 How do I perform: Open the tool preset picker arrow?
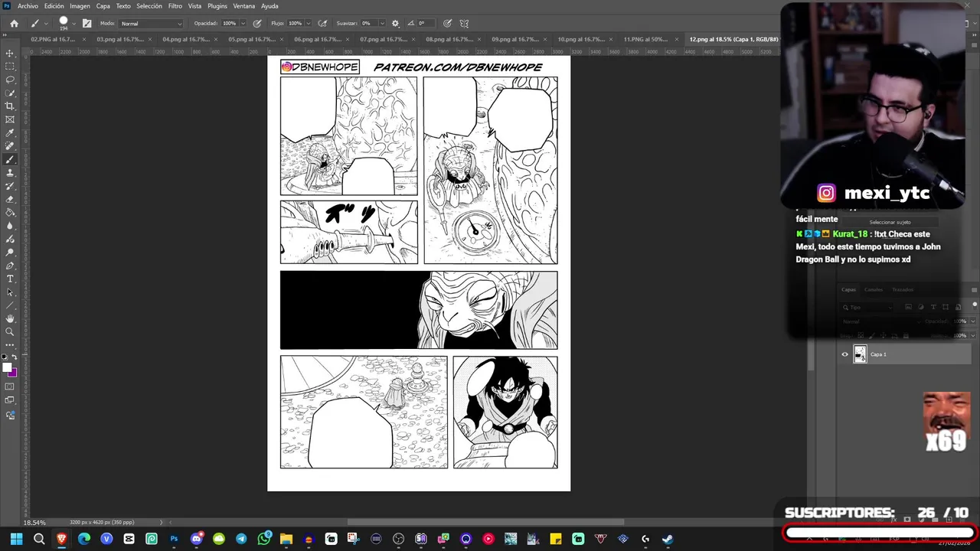click(46, 24)
